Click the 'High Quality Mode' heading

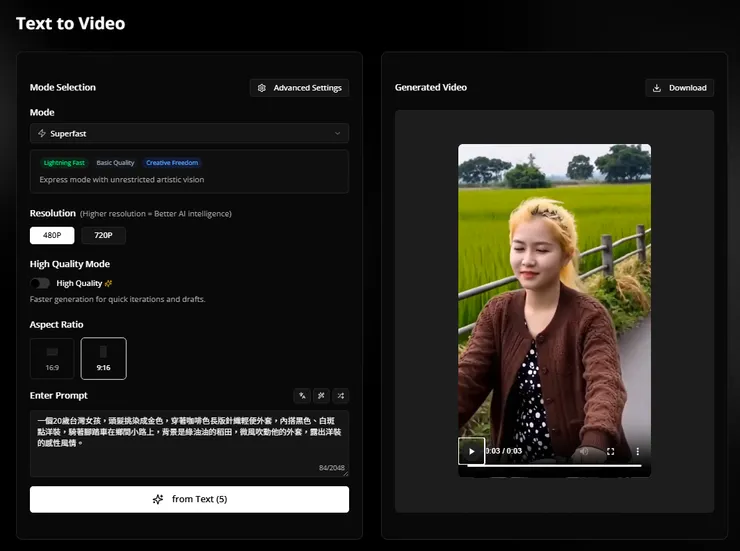[x=70, y=264]
